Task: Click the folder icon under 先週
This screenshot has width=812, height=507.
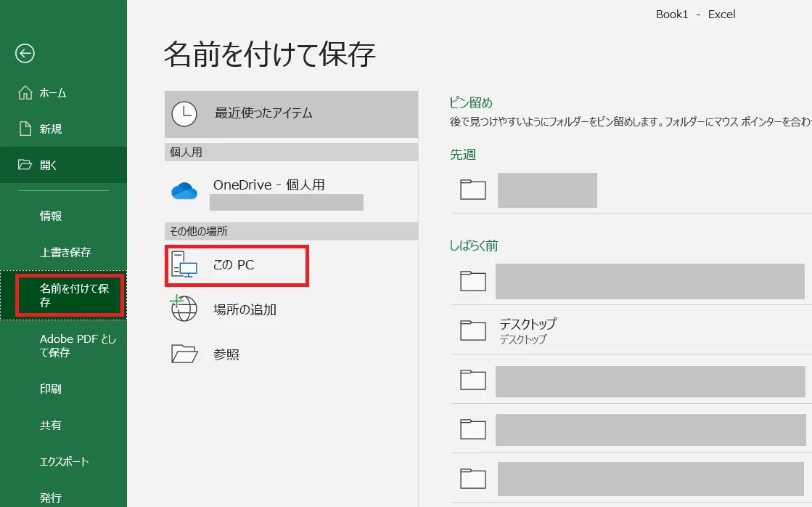Action: (x=473, y=190)
